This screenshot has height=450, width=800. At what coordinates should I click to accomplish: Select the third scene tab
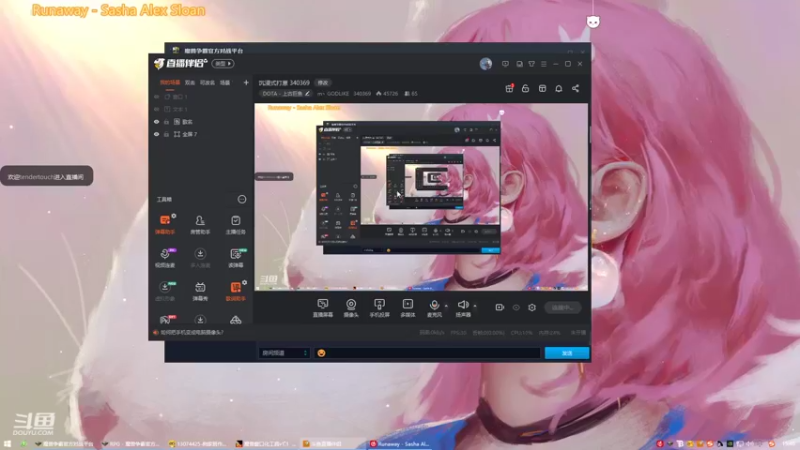click(207, 83)
